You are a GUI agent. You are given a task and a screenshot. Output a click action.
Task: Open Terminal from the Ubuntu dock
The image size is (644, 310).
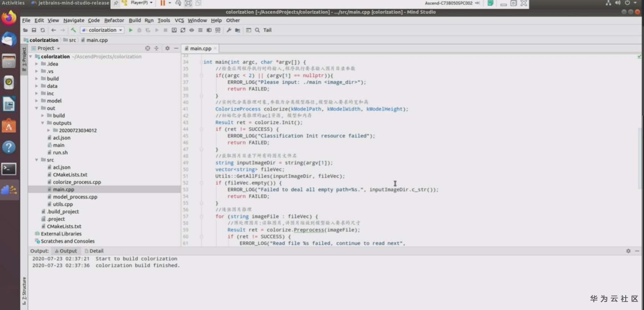pos(9,169)
